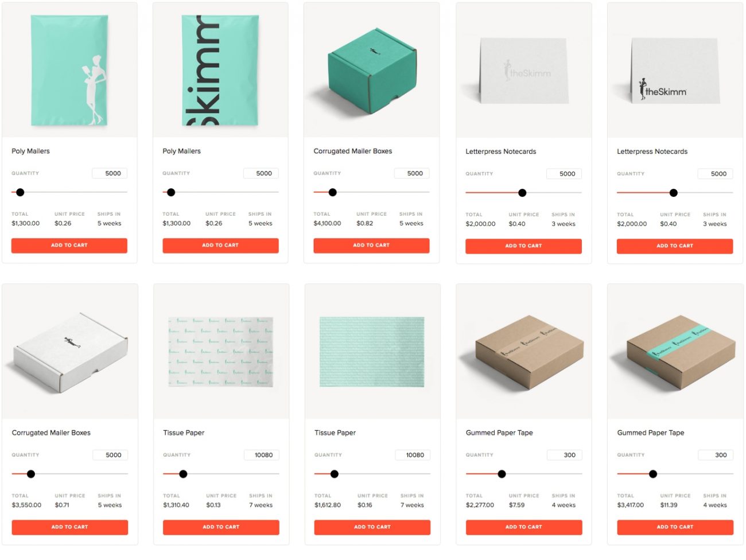746x560 pixels.
Task: Add teal Corrugated Mailer Boxes to cart
Action: [371, 246]
